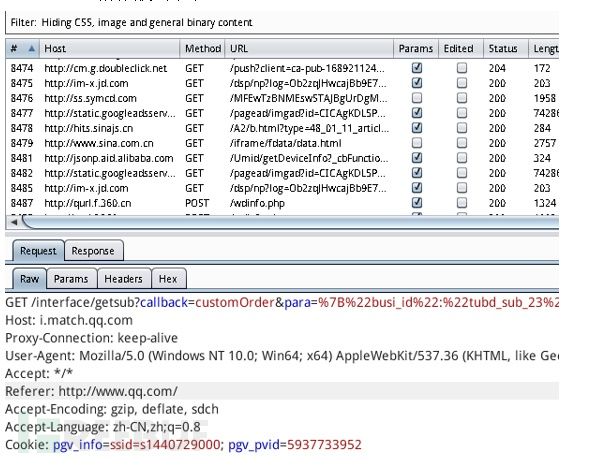
Task: Select the Raw view tab
Action: pos(30,279)
